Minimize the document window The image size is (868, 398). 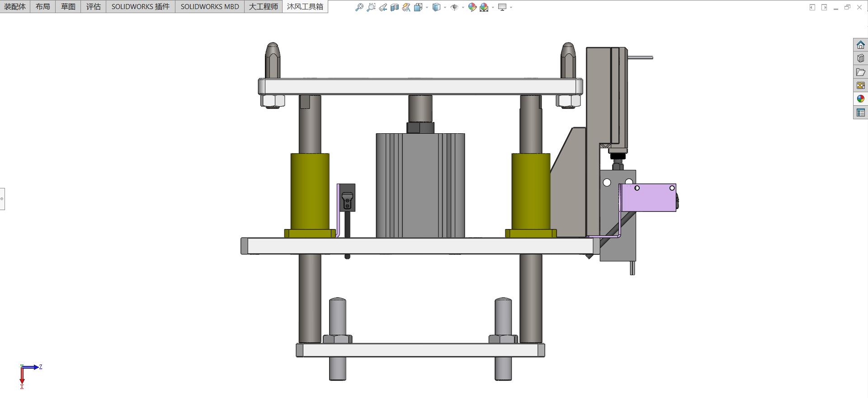(836, 8)
